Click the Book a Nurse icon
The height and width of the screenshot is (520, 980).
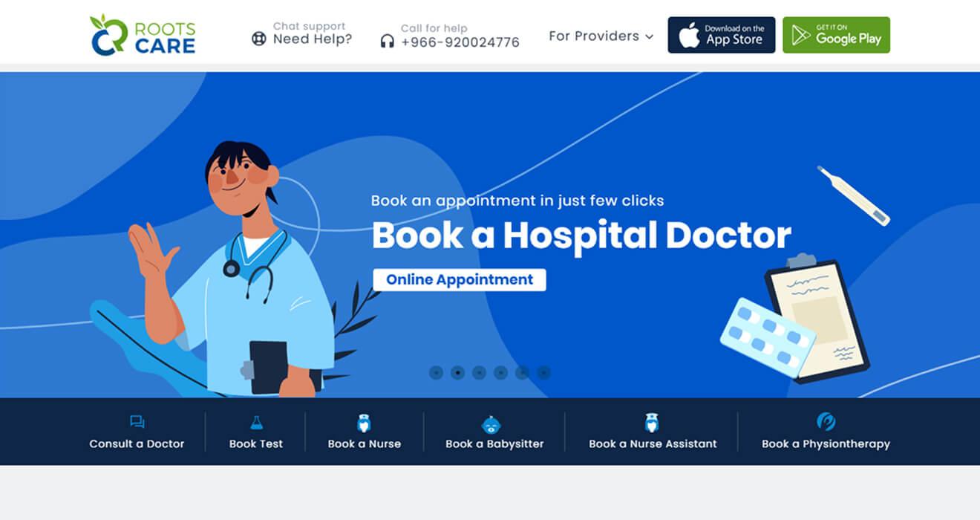364,423
